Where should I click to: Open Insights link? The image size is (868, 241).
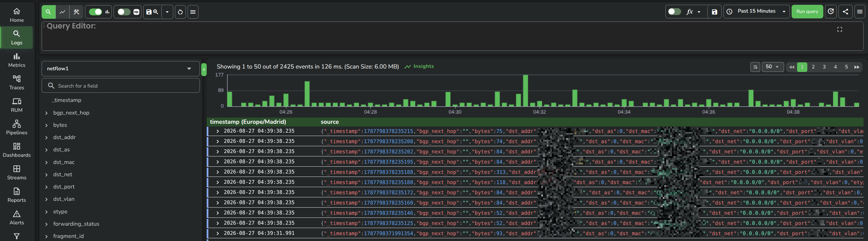(x=419, y=66)
